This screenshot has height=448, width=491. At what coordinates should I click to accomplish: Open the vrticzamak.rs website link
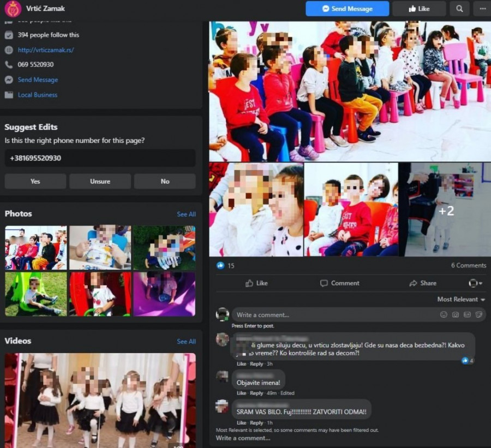click(45, 50)
